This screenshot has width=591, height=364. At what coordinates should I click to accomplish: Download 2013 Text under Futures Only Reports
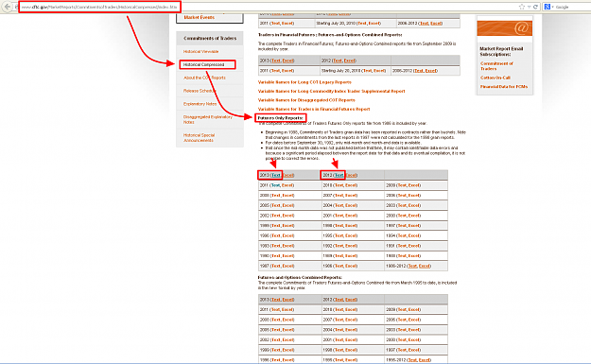(x=275, y=175)
